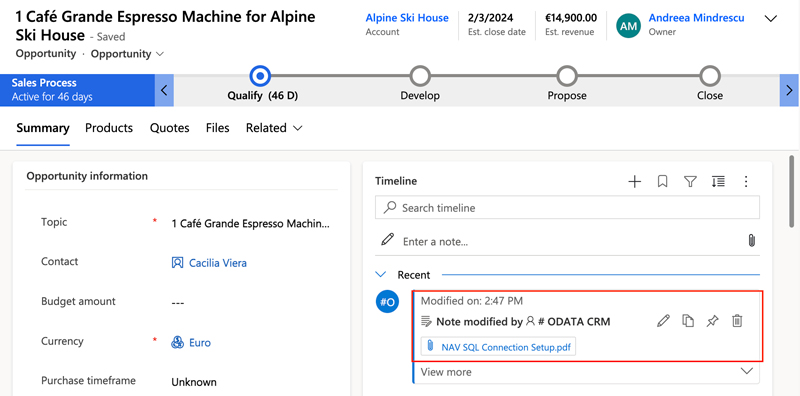Click the Modified on: 2:47 PM text
The image size is (800, 396).
coord(471,301)
